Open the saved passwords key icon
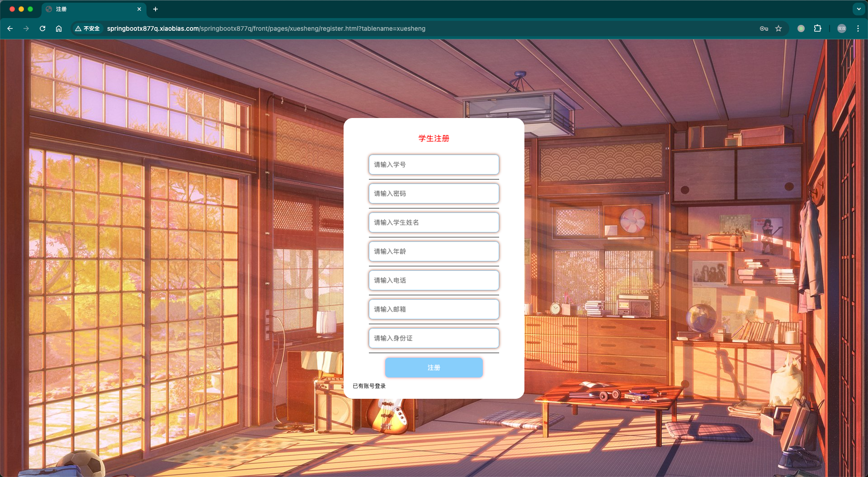868x477 pixels. pos(764,28)
